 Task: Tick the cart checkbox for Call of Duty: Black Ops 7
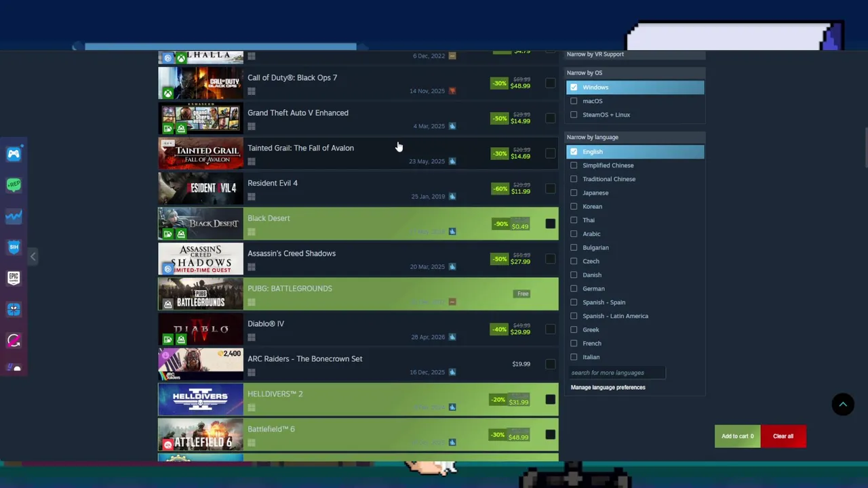551,83
